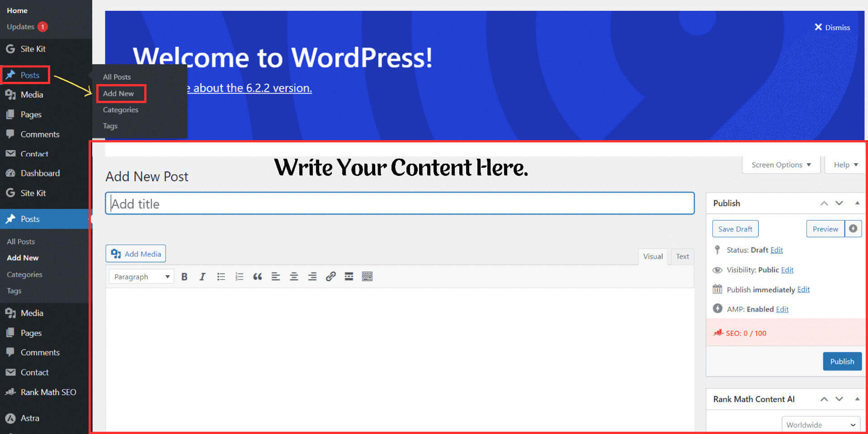Save the post as a draft

735,229
